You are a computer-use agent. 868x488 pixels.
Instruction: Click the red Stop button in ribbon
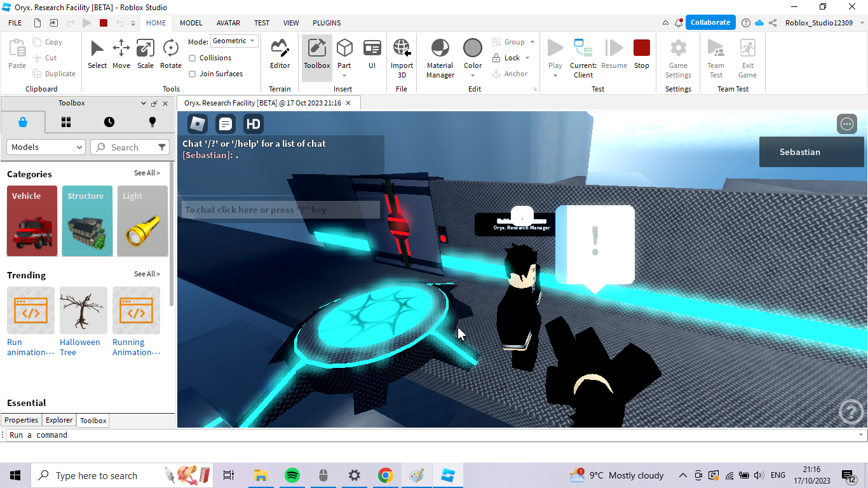coord(642,55)
